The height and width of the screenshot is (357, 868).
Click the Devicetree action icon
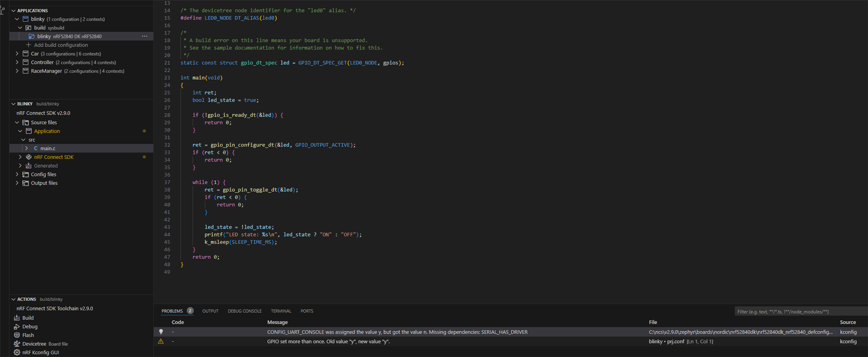[17, 344]
